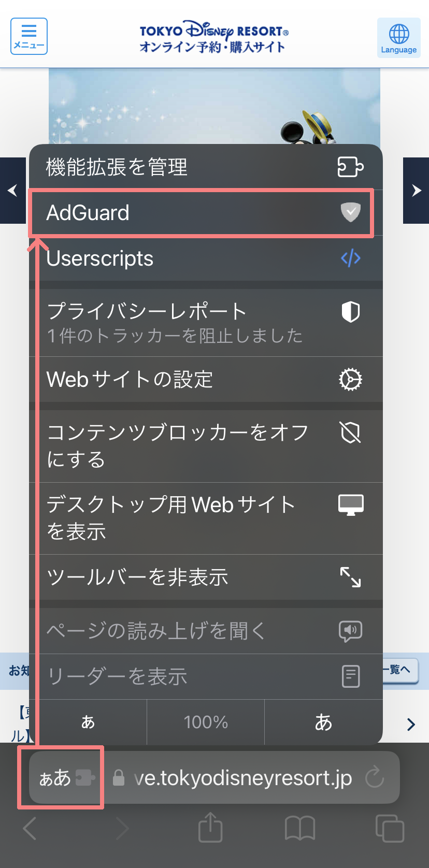
Task: Tap the URL address field
Action: click(242, 778)
